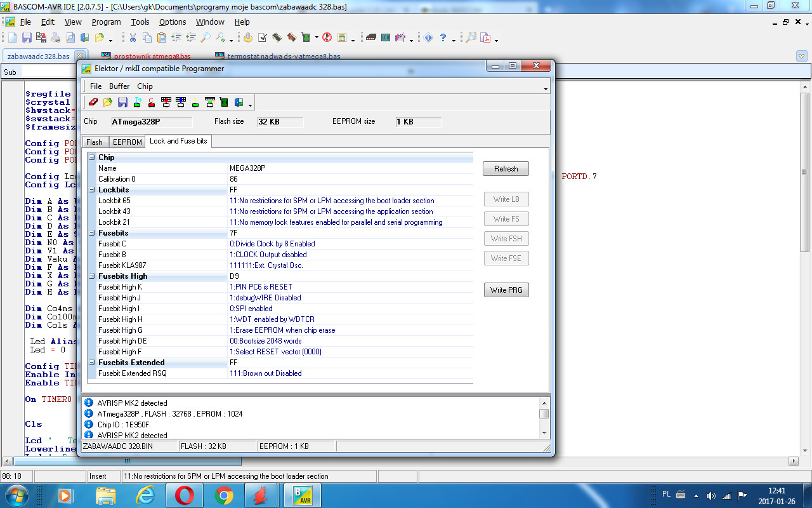Click the chip icon with blue arrow
The image size is (812, 508).
point(181,102)
